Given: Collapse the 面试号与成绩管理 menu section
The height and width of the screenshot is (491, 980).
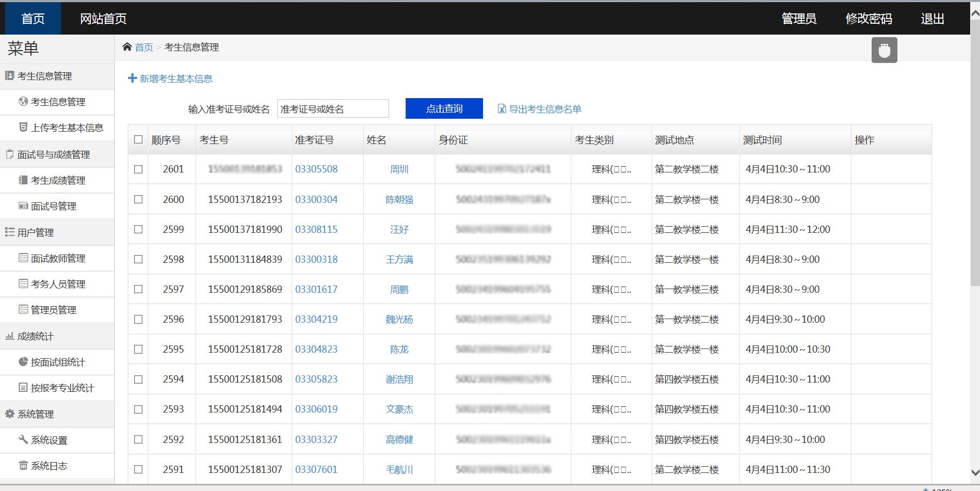Looking at the screenshot, I should [x=57, y=154].
